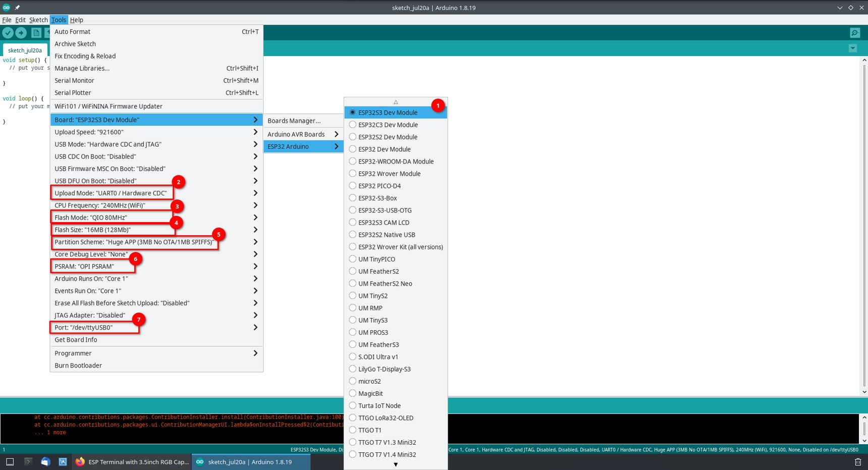Select ESP32S3 Dev Module radio button
Viewport: 868px width, 470px height.
click(353, 112)
